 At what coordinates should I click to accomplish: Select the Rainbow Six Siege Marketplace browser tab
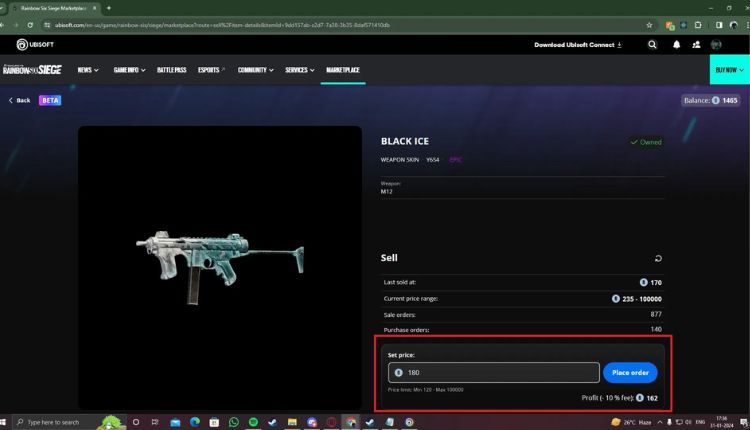pyautogui.click(x=53, y=8)
